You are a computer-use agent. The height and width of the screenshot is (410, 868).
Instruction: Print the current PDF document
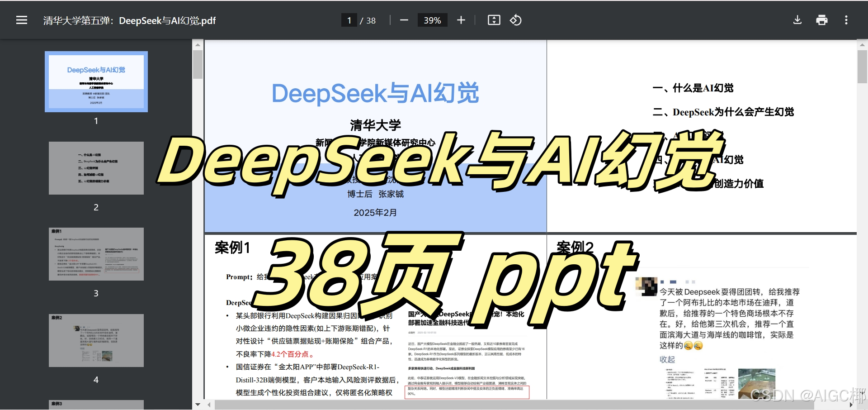821,20
